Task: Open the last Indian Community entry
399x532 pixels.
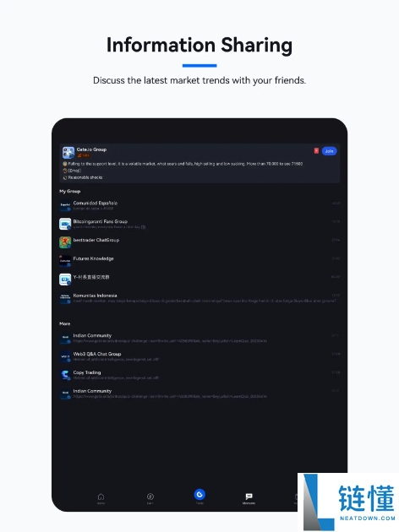Action: tap(199, 394)
